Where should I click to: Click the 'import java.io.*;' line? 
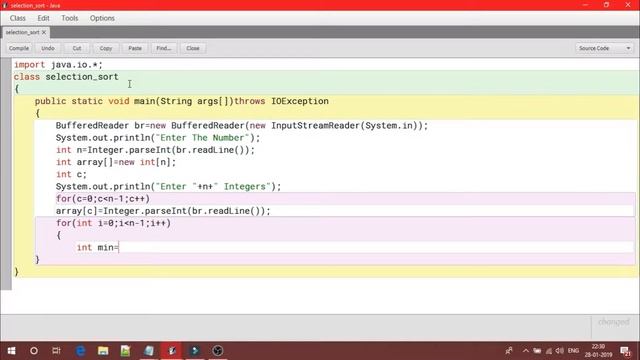point(58,65)
